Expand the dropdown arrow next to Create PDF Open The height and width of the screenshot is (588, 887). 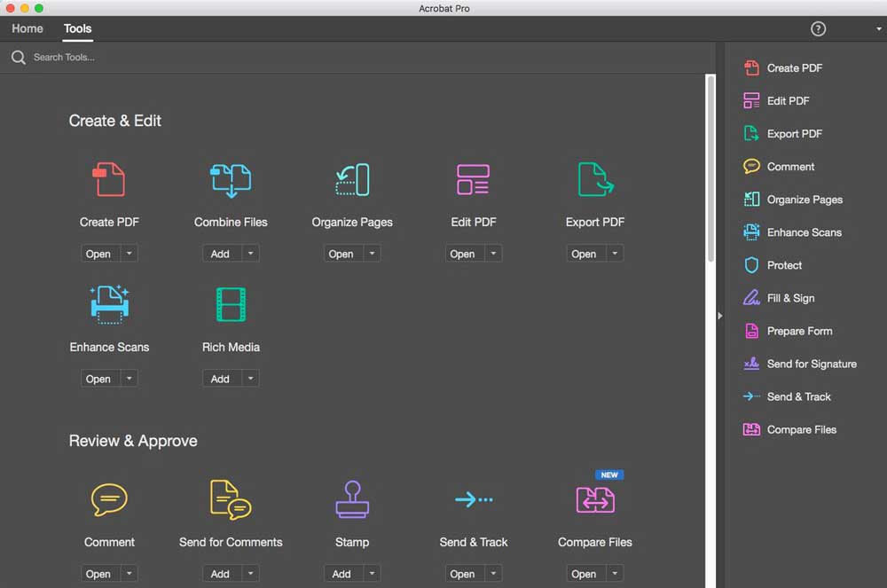pyautogui.click(x=130, y=254)
